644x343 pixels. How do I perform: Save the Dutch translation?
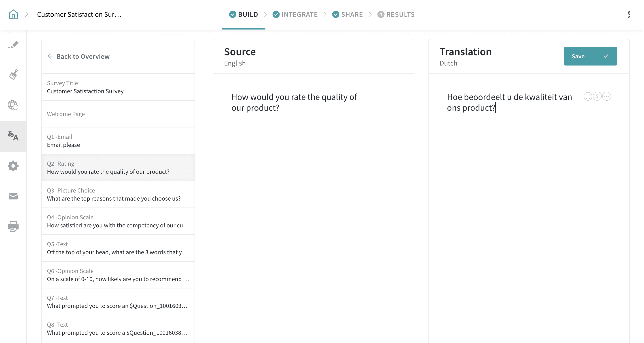(590, 56)
